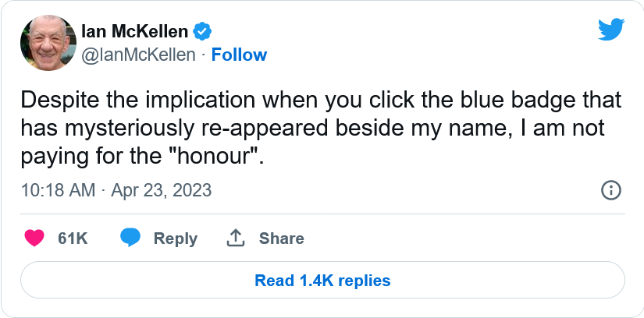Click the phrase "Despite the implication"
644x318 pixels.
click(115, 101)
